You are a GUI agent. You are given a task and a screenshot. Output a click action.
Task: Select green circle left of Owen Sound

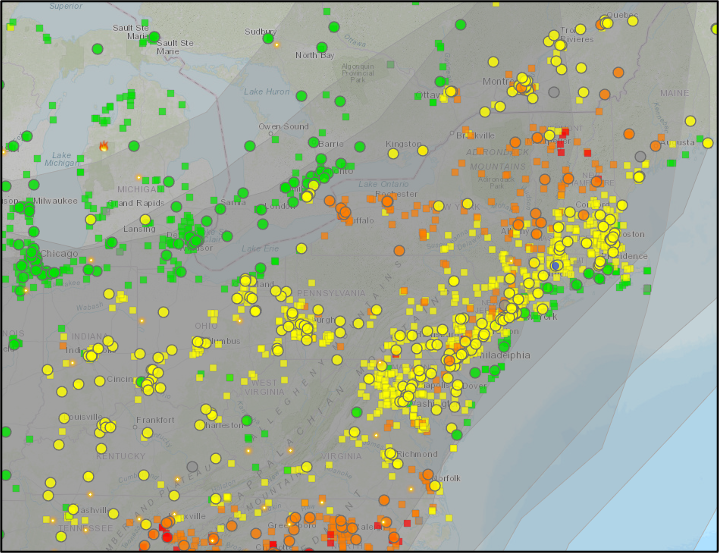pyautogui.click(x=249, y=145)
